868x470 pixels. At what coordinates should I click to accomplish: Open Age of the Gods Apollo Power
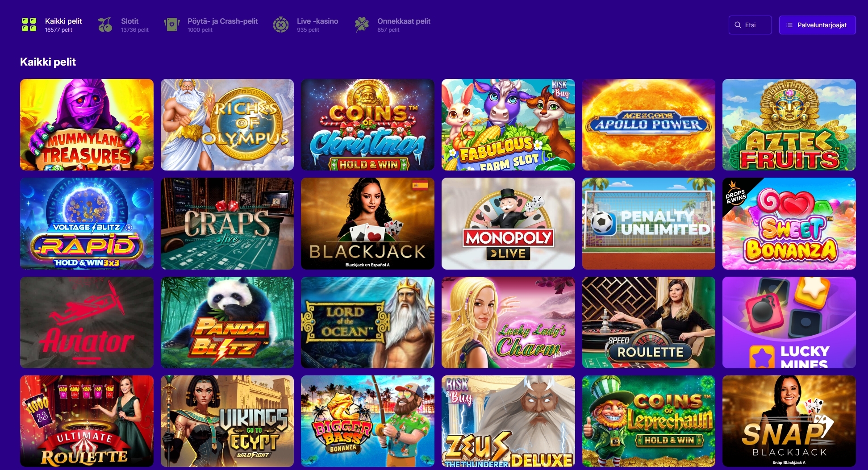(x=648, y=125)
